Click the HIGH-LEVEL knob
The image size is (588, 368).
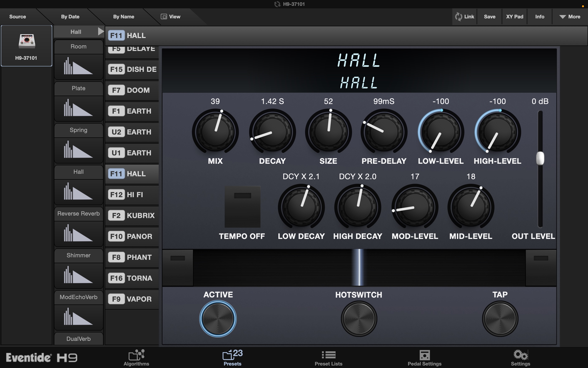coord(498,132)
